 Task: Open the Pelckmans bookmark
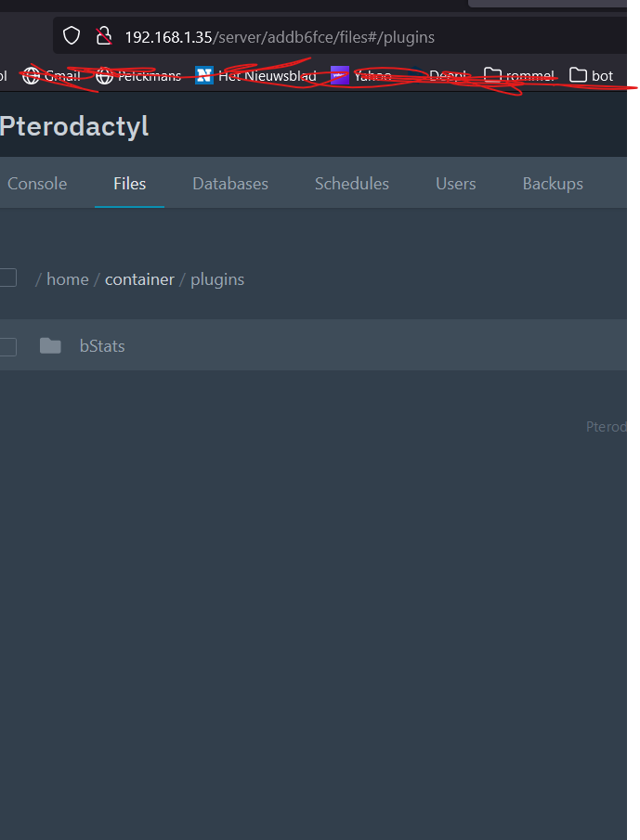[x=137, y=75]
